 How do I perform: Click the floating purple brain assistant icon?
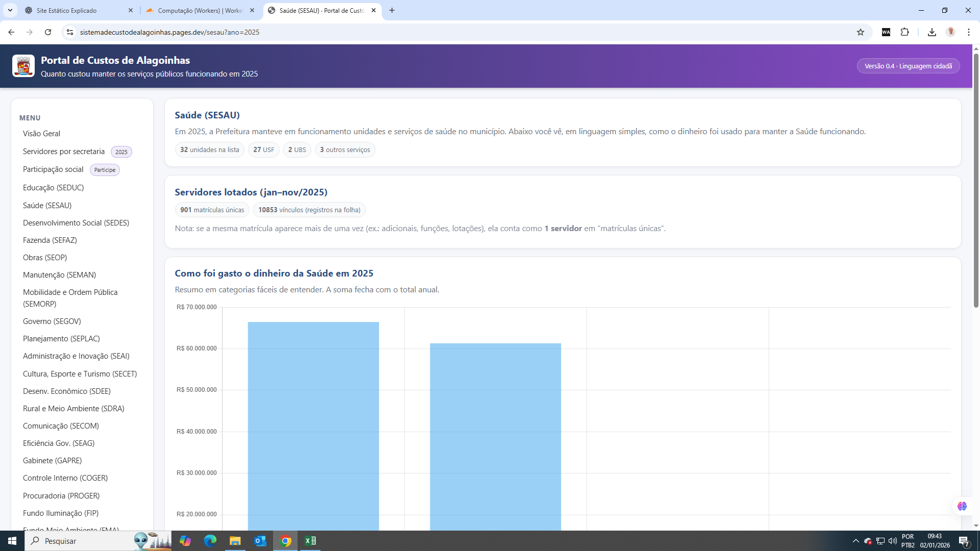[x=962, y=506]
